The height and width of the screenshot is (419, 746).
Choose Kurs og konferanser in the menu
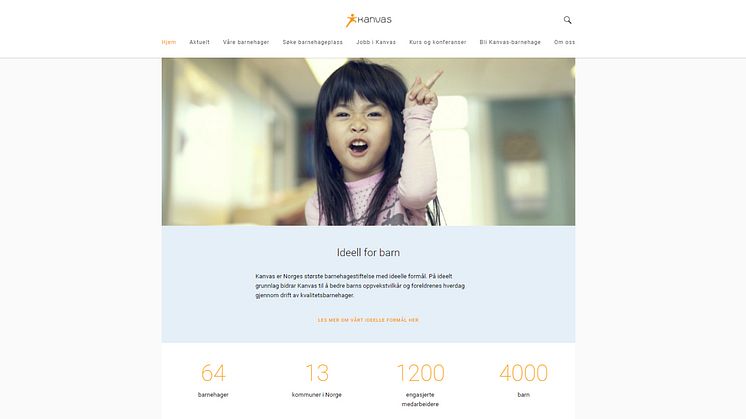click(437, 42)
